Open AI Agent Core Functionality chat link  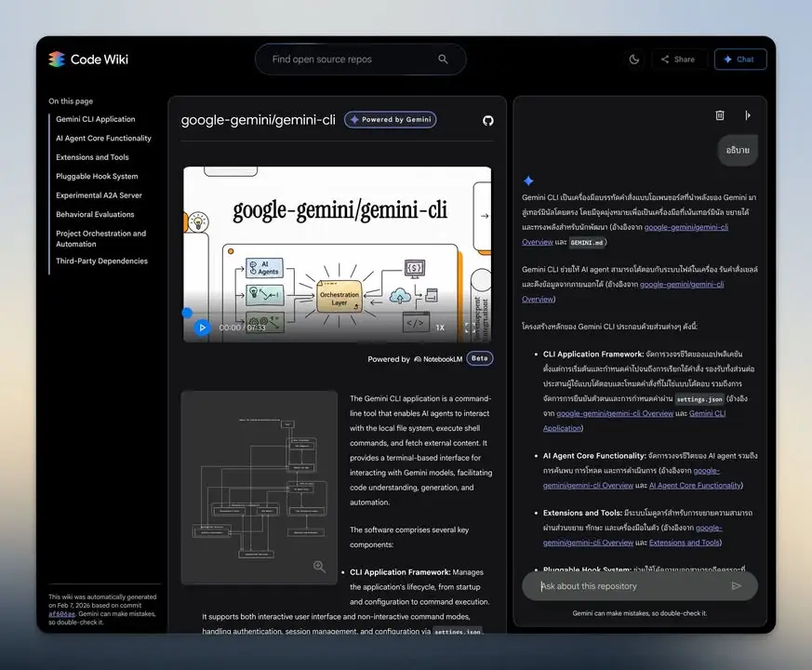(695, 486)
